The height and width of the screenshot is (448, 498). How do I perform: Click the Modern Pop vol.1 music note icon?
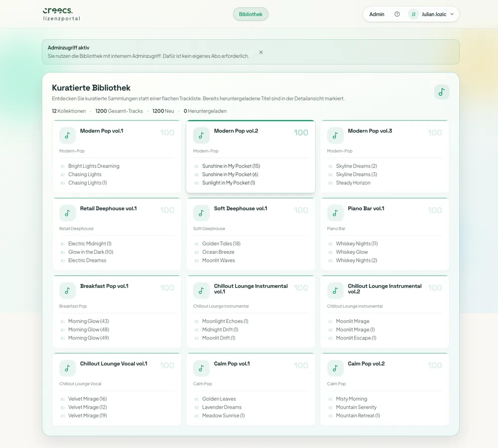(67, 135)
